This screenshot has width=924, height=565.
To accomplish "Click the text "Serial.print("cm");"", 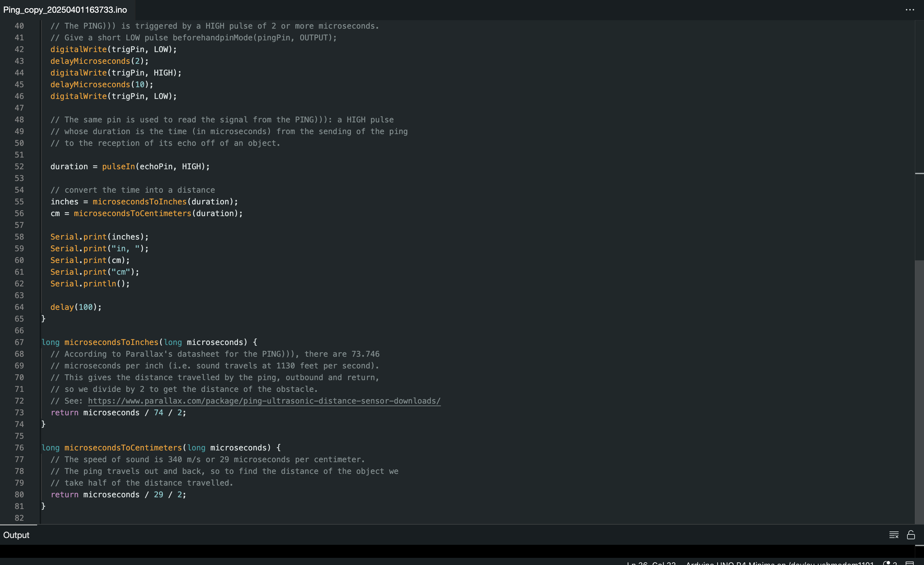I will (x=95, y=272).
